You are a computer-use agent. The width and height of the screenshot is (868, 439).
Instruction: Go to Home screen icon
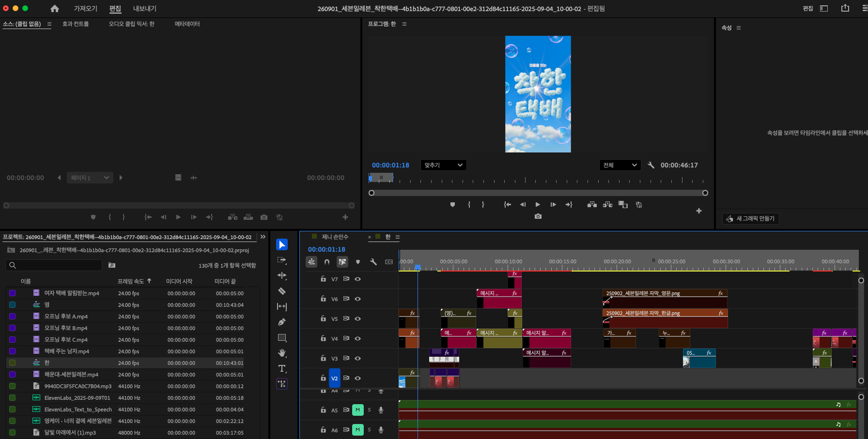click(x=55, y=9)
